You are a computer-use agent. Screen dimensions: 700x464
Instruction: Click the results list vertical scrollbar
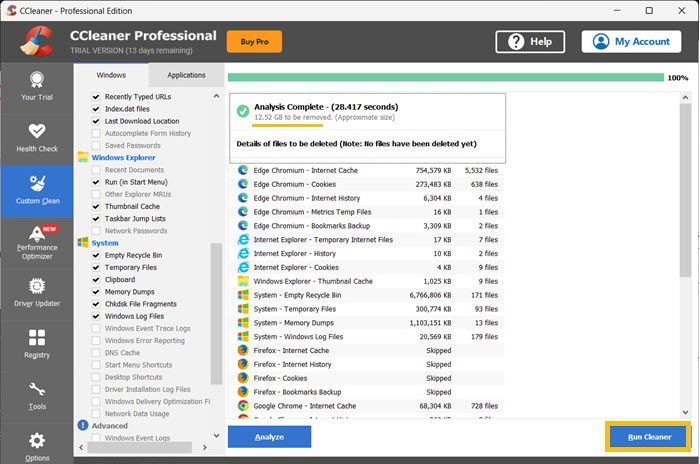pos(685,190)
